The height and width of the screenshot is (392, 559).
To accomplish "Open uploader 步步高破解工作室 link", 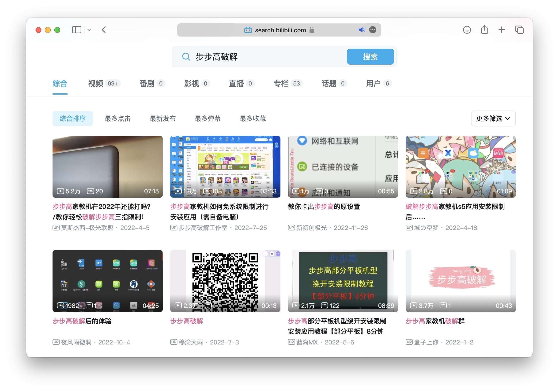I will tap(203, 228).
